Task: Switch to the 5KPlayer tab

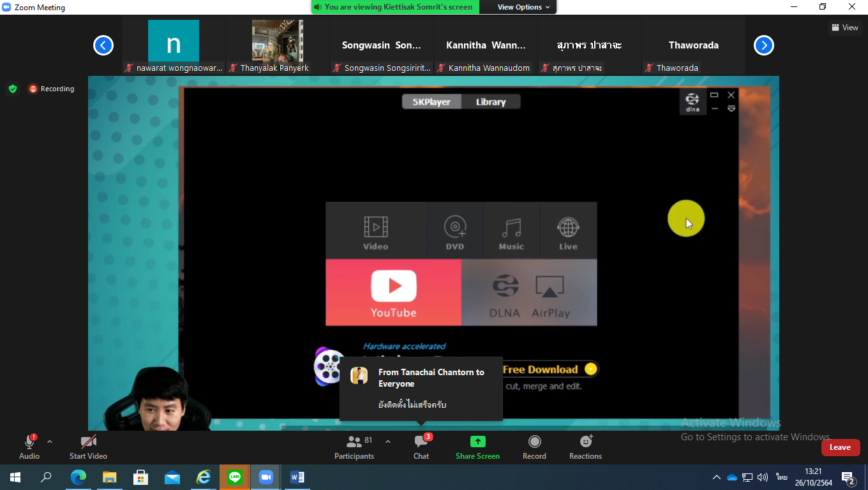Action: point(431,102)
